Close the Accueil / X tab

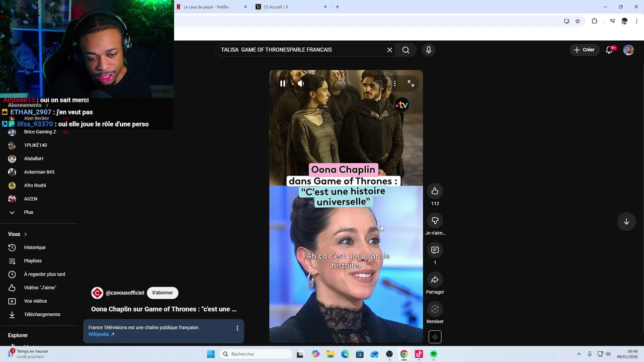pos(325,7)
